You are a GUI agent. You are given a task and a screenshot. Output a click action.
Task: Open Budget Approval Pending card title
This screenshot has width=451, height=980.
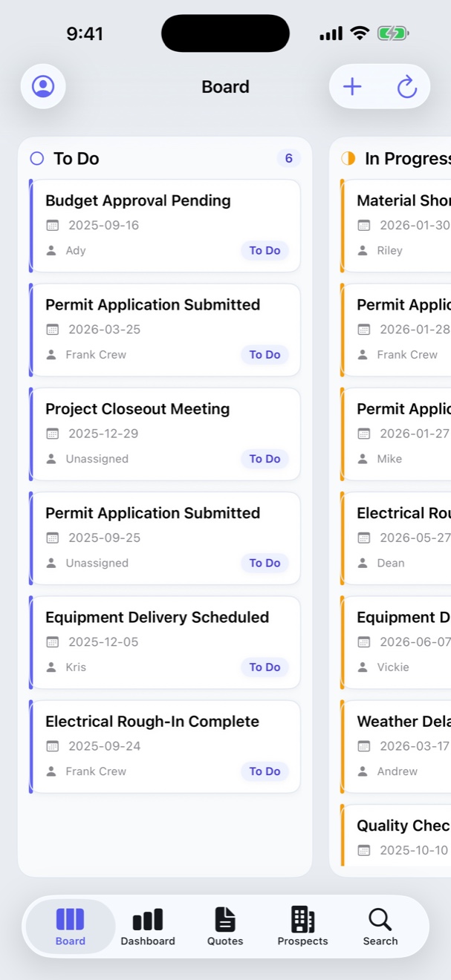coord(138,200)
